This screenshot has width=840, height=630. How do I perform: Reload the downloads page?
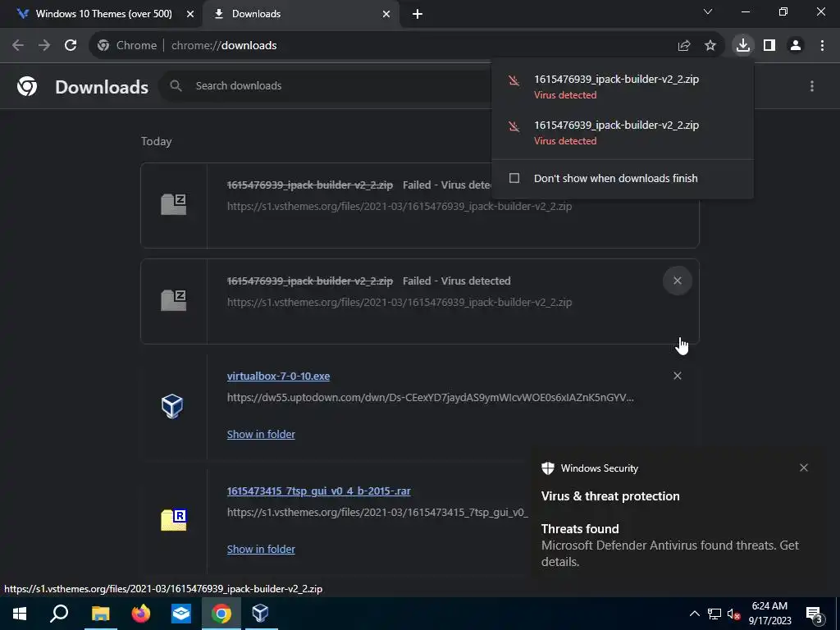71,46
